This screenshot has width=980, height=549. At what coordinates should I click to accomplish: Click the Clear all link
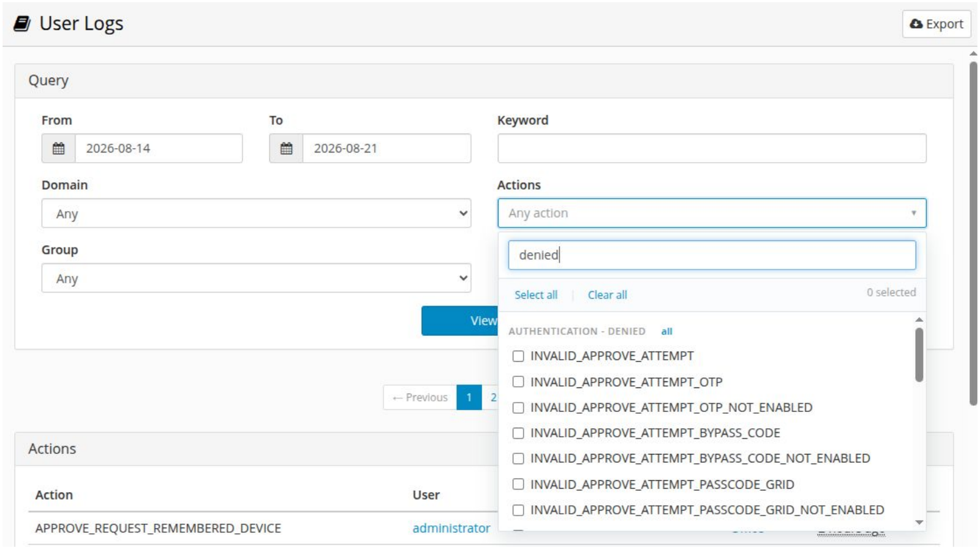pos(608,295)
